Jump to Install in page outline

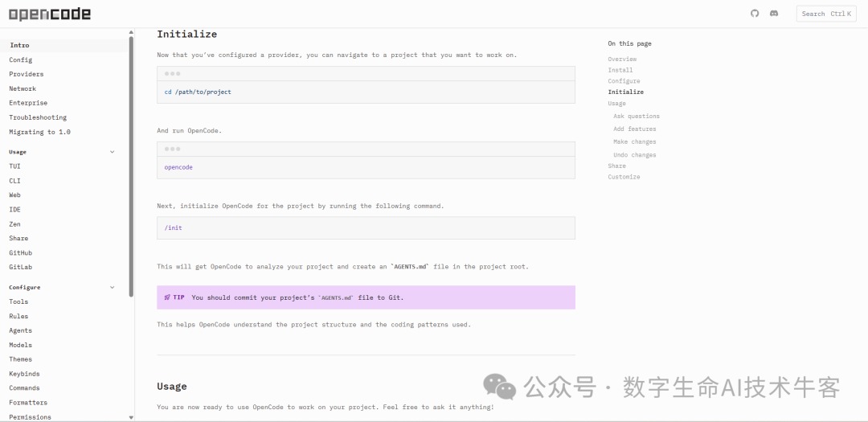point(620,71)
